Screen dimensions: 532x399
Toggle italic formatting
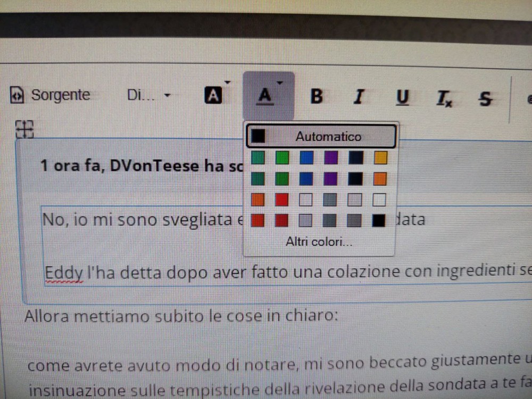tap(360, 97)
